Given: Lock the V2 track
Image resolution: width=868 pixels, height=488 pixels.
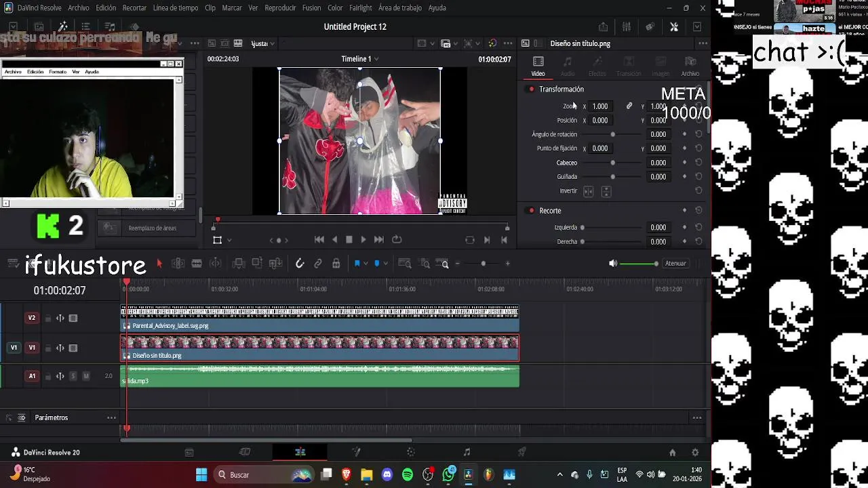Looking at the screenshot, I should click(x=48, y=319).
